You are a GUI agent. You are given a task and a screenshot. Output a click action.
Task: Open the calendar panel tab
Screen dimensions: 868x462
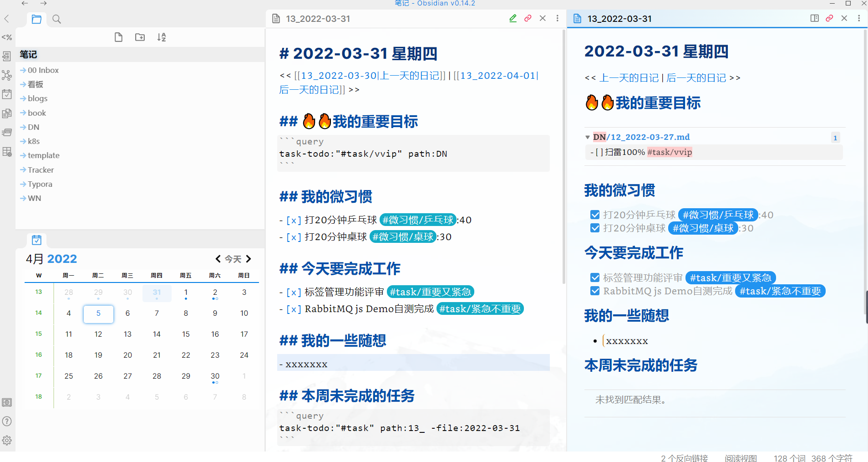pos(37,240)
